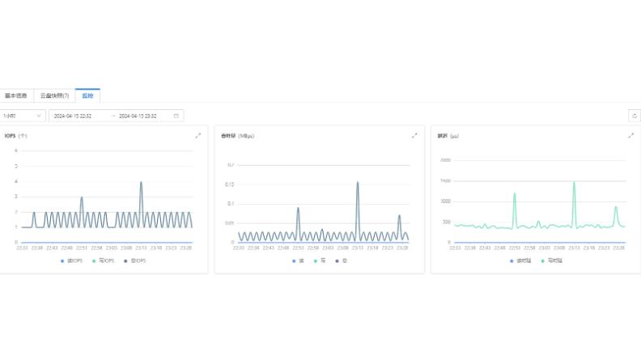Open the 基本信息 tab

pos(16,95)
